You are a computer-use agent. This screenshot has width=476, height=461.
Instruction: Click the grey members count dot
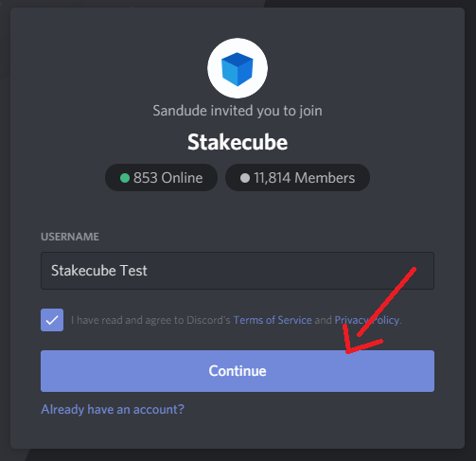pyautogui.click(x=245, y=178)
